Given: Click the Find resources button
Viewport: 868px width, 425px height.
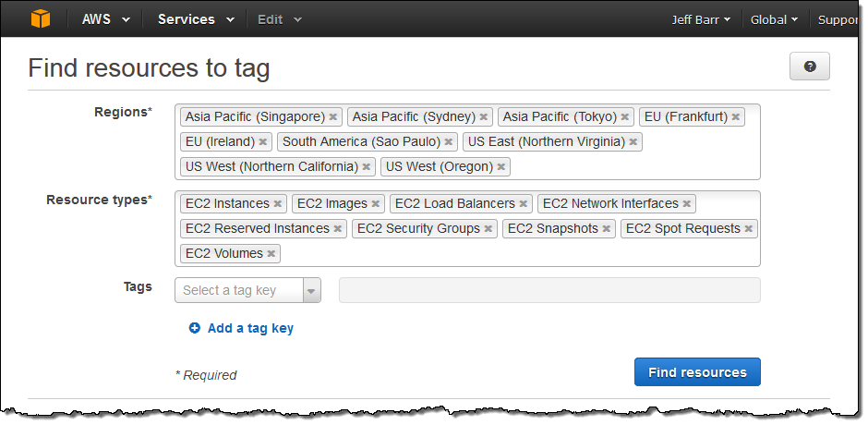Looking at the screenshot, I should (x=697, y=372).
